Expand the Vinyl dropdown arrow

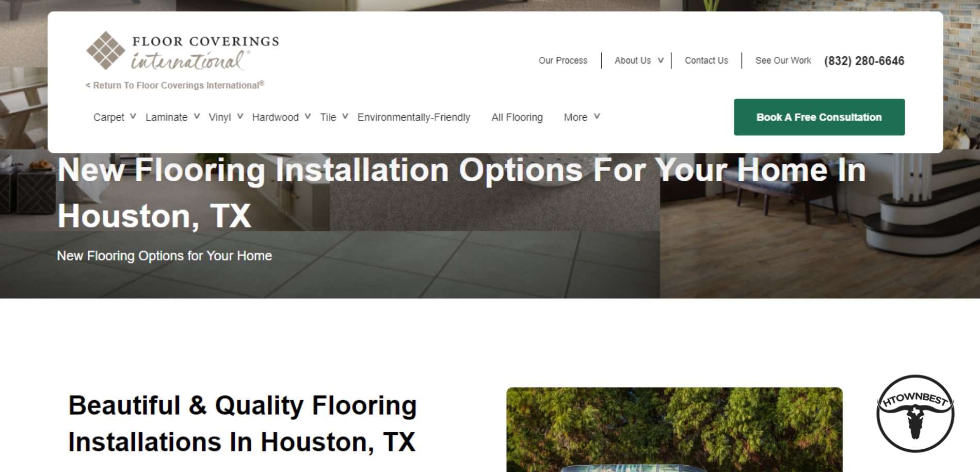[240, 117]
